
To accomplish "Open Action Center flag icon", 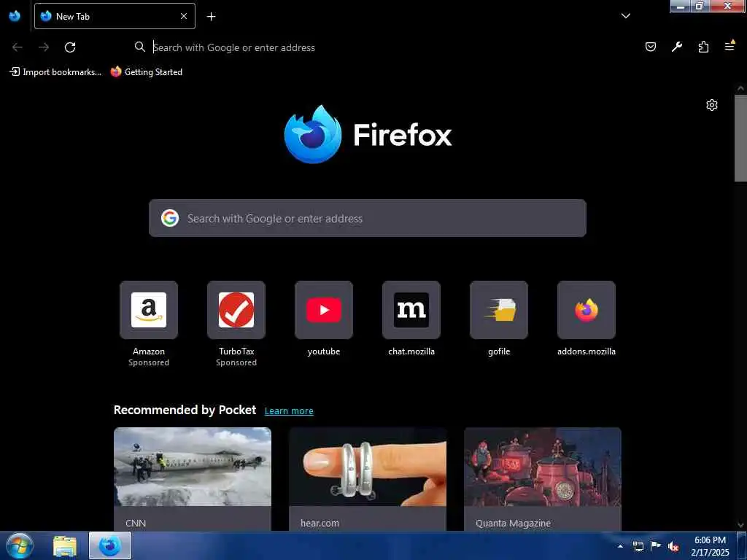I will pos(656,546).
